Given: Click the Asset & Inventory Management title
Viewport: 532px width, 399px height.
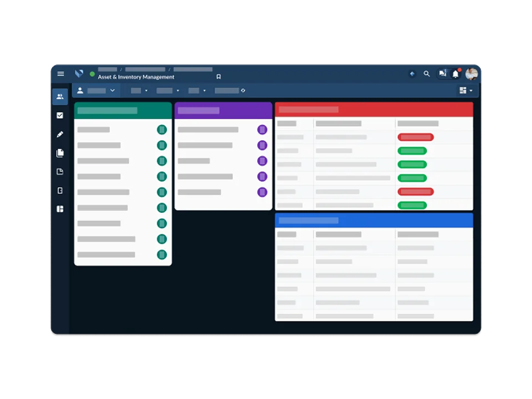Looking at the screenshot, I should (x=136, y=77).
